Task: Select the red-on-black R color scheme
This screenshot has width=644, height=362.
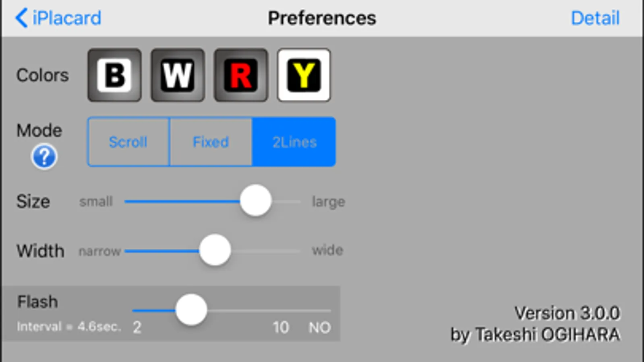Action: [x=241, y=75]
